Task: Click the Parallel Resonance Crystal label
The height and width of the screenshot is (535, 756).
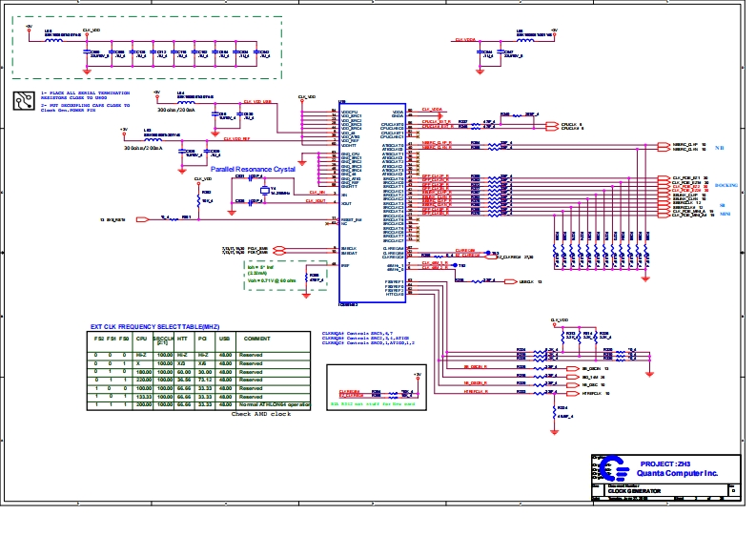Action: pyautogui.click(x=253, y=169)
